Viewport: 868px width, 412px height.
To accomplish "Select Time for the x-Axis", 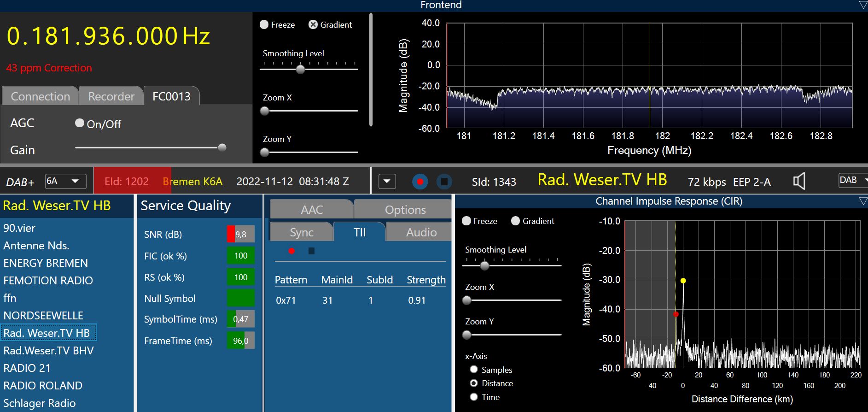I will click(x=474, y=397).
